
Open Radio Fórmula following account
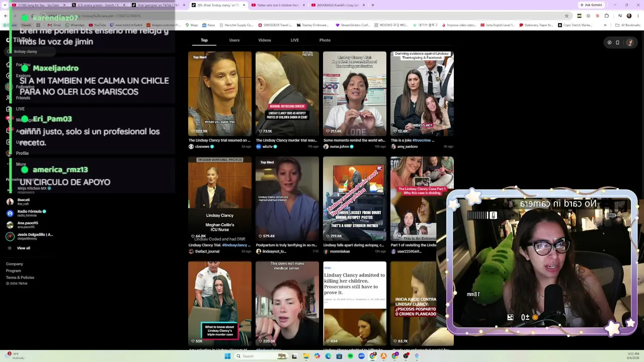coord(26,213)
